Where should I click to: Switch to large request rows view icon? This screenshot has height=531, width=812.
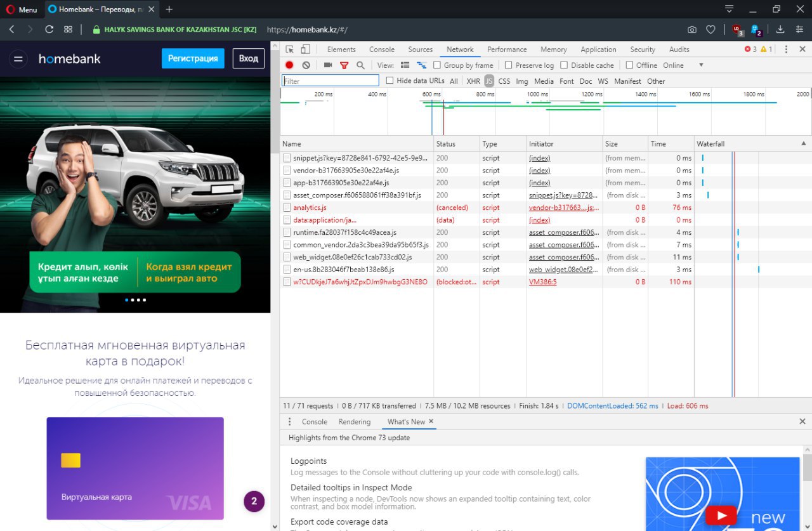pyautogui.click(x=405, y=65)
